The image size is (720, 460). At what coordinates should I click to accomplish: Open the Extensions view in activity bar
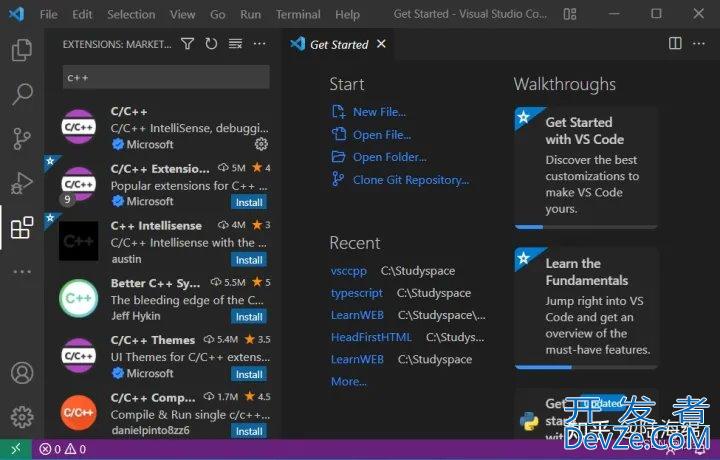(22, 228)
